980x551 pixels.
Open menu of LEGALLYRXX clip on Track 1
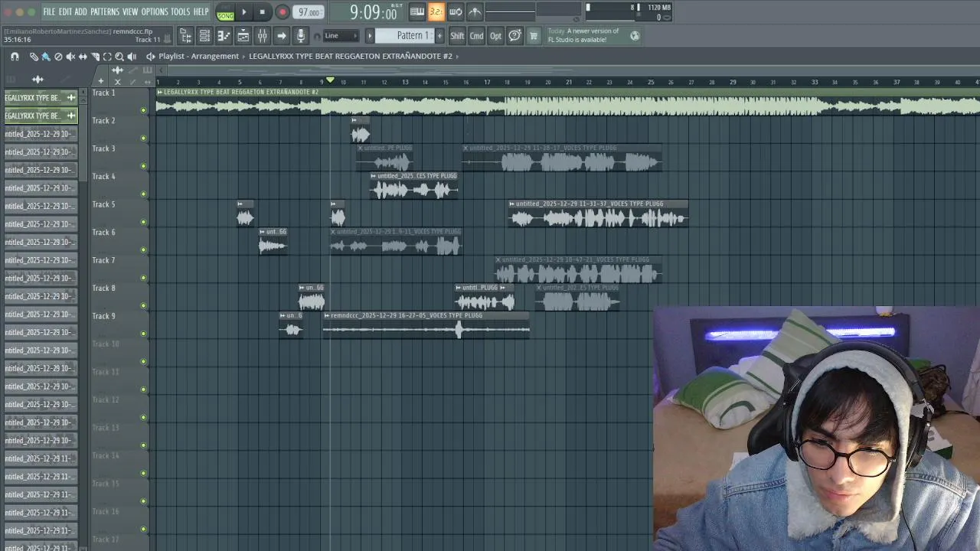[160, 93]
